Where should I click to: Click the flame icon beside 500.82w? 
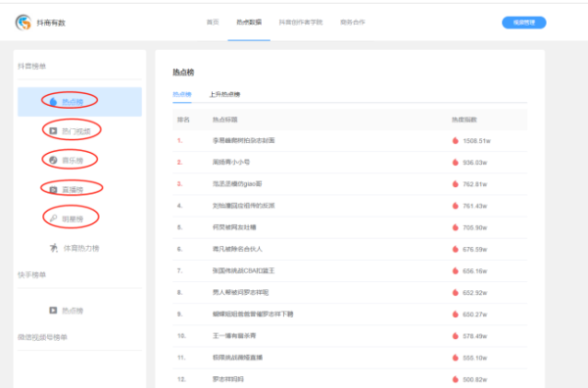coord(456,379)
